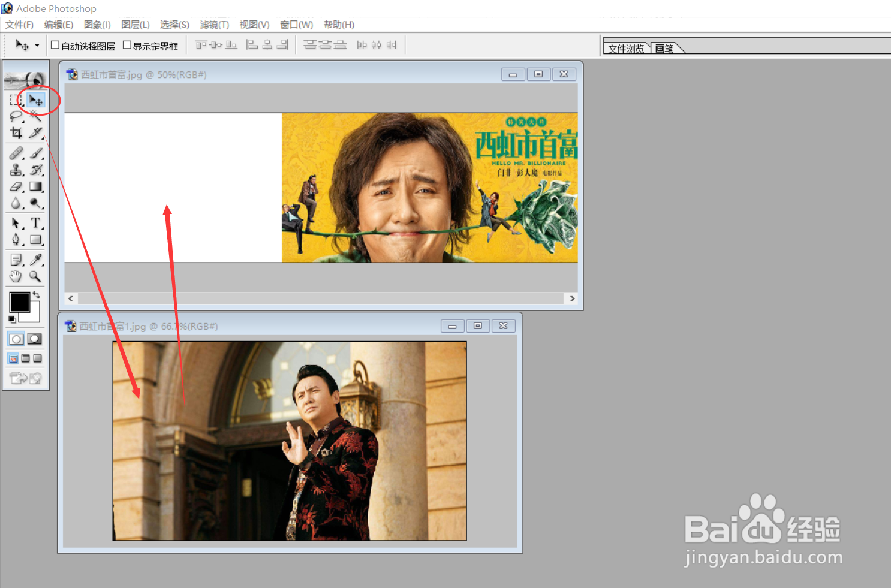Switch to Standard editing mode
This screenshot has width=891, height=588.
tap(16, 339)
